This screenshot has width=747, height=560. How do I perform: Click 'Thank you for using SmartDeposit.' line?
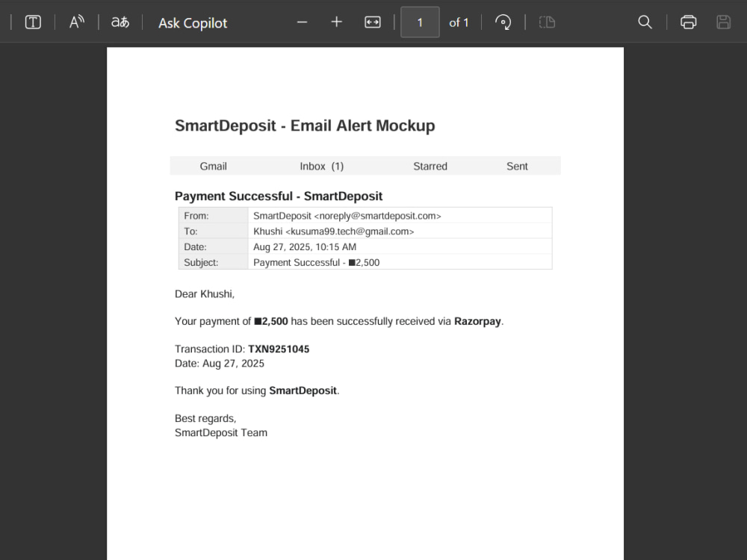[x=257, y=391]
